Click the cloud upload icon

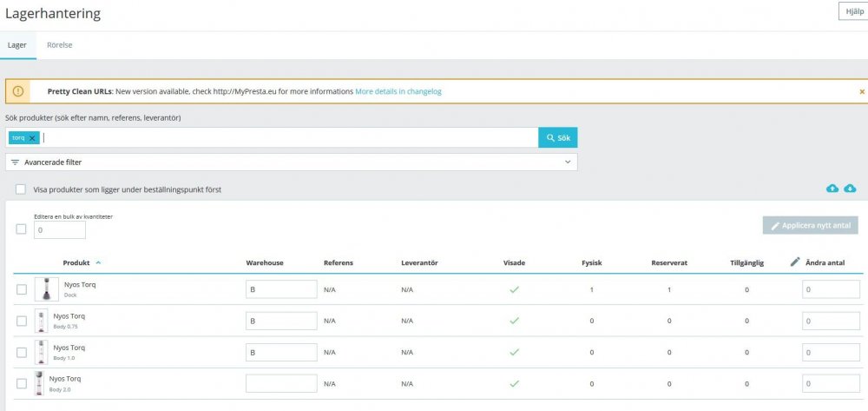[832, 189]
